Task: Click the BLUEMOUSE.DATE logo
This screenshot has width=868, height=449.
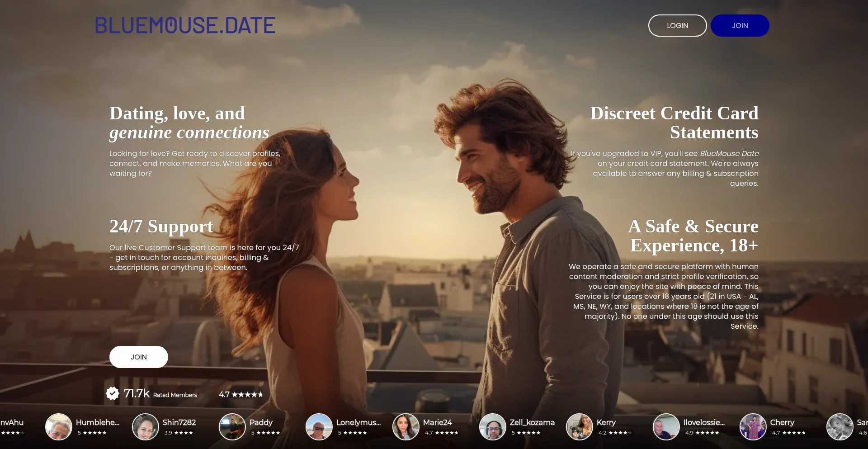Action: (x=185, y=25)
